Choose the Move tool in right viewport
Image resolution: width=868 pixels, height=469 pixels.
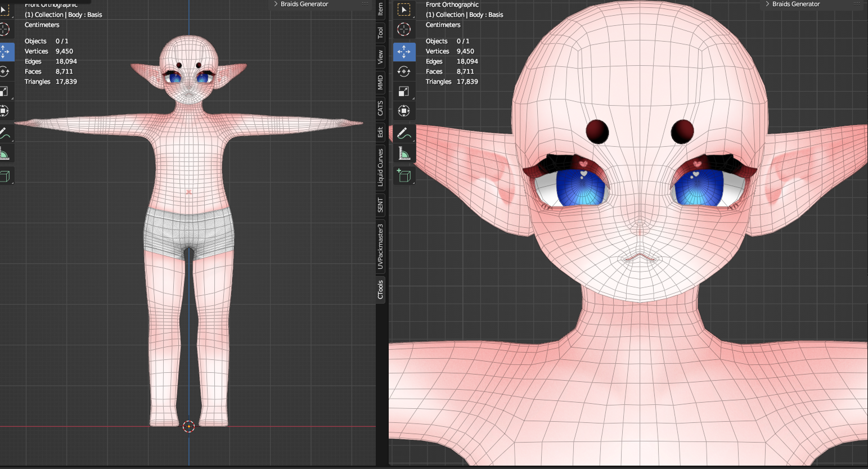(404, 52)
